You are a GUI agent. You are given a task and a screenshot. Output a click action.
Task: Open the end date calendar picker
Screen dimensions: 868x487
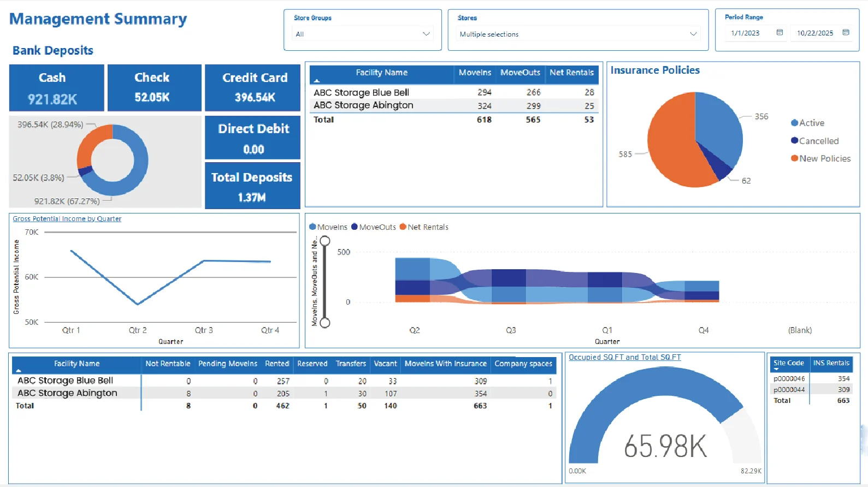click(x=846, y=33)
